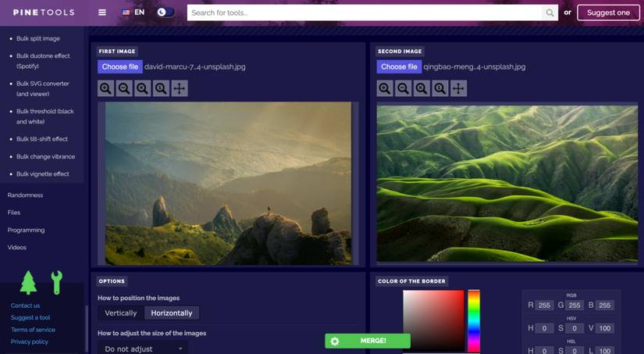Open the Videos category
The height and width of the screenshot is (354, 644).
point(17,247)
